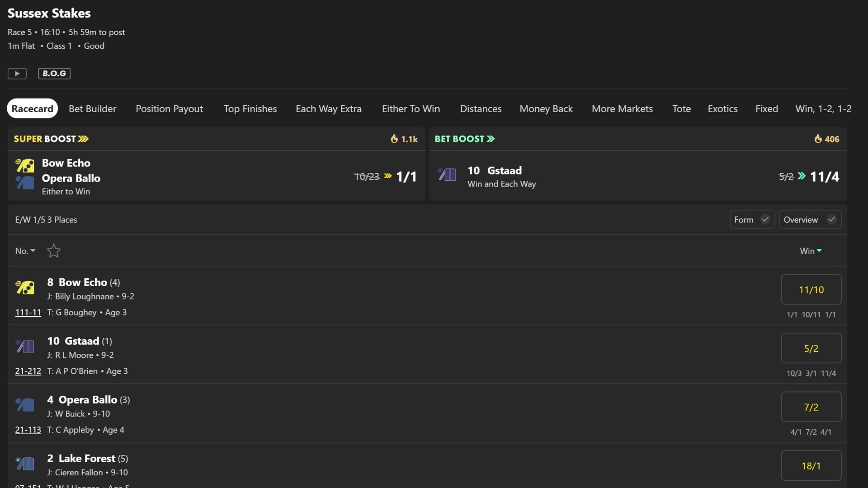Open the Win sort dropdown
Image resolution: width=868 pixels, height=488 pixels.
[811, 251]
